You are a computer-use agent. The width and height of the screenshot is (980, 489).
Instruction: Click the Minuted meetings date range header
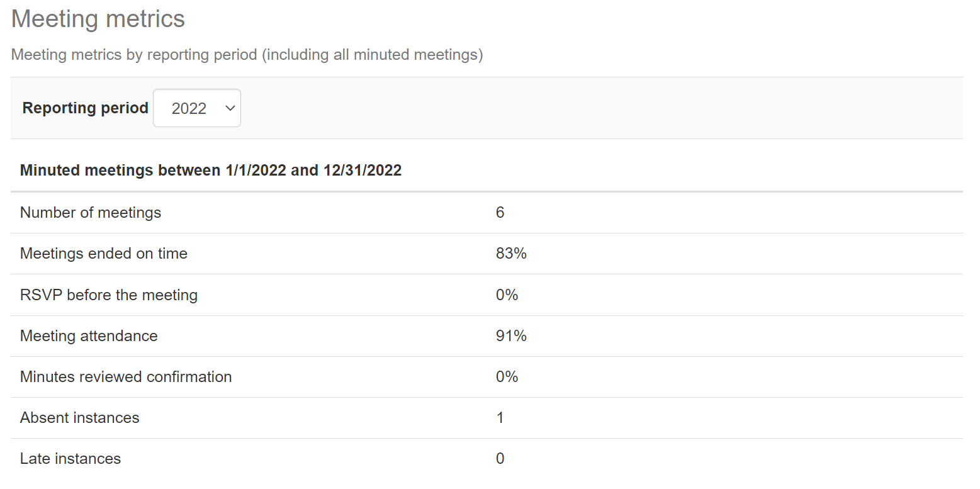211,171
